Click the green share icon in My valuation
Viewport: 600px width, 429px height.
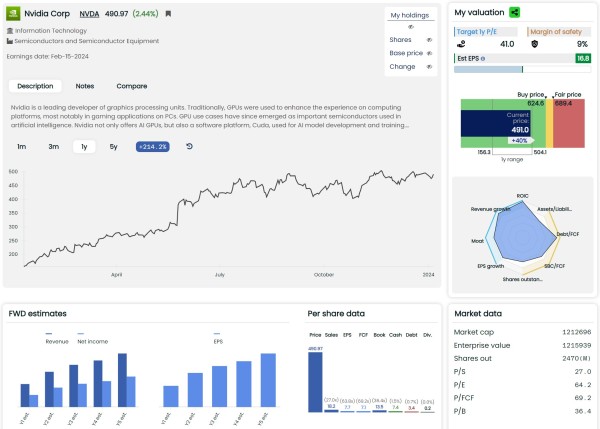(x=514, y=12)
